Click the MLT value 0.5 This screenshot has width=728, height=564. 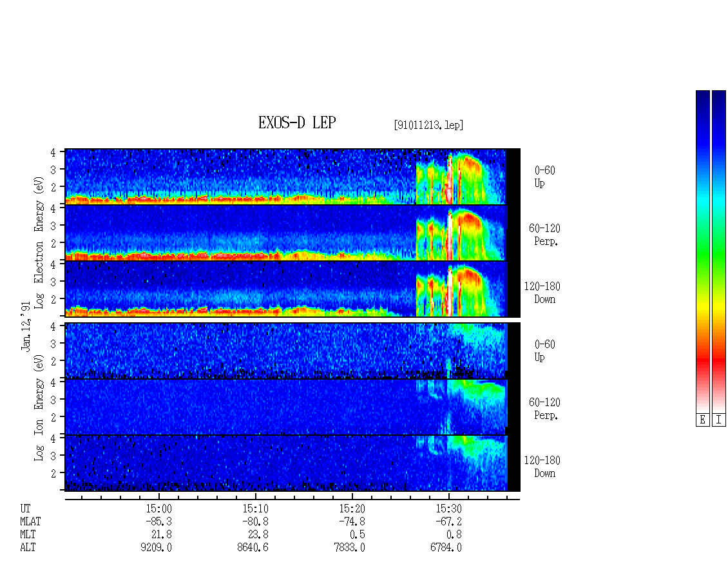tap(358, 535)
